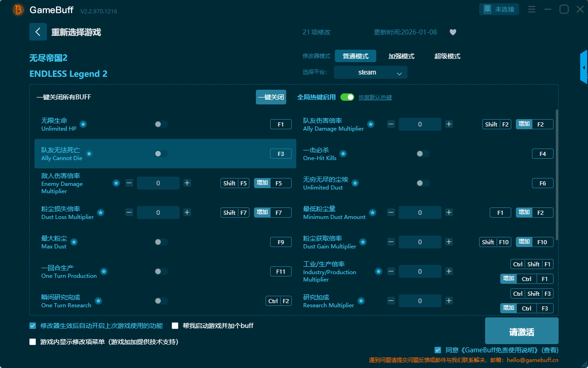This screenshot has width=588, height=368.
Task: Click the star icon next to Max Dust
Action: click(x=74, y=242)
